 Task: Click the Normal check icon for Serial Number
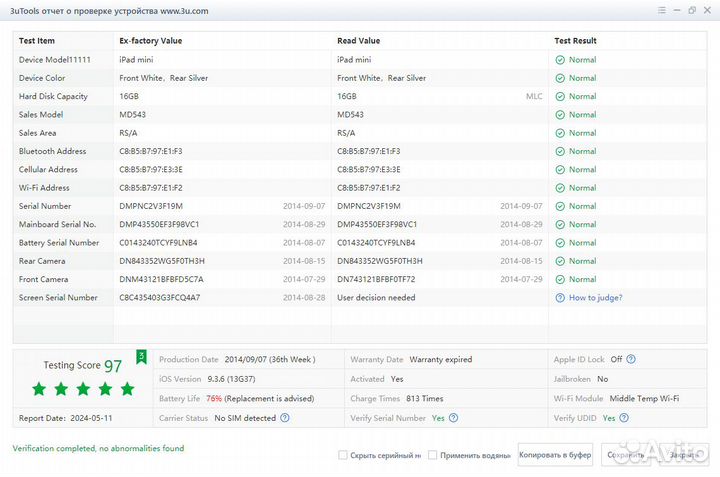tap(560, 206)
